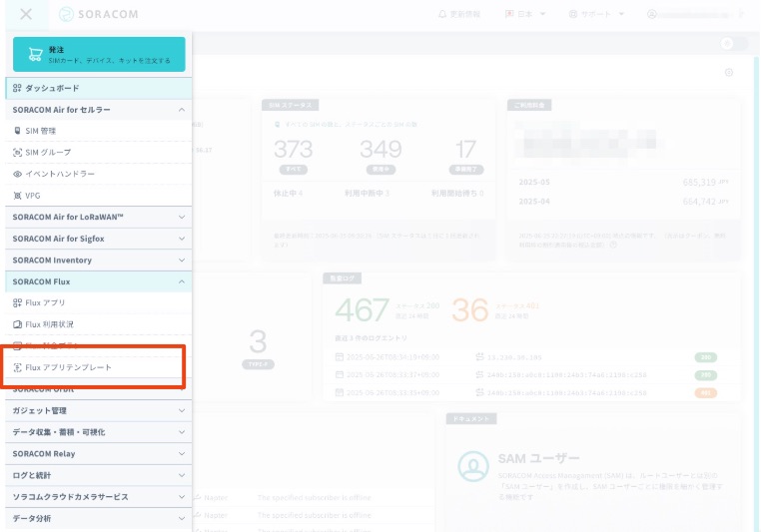The image size is (761, 532).
Task: Click the dashboard grid icon
Action: click(x=17, y=88)
